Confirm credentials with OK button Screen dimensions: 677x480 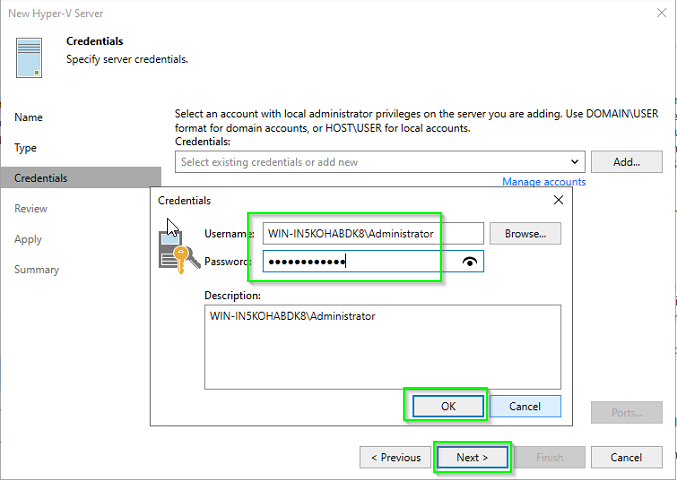click(448, 406)
